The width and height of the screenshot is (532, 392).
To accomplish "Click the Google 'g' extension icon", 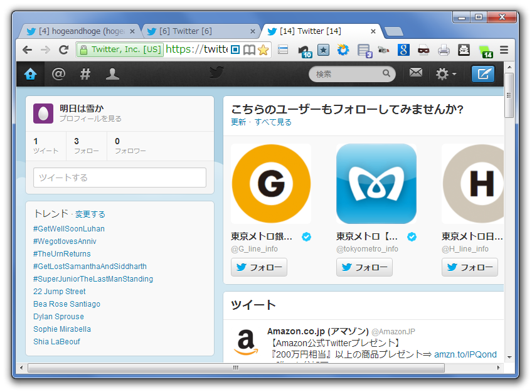I will pos(403,50).
